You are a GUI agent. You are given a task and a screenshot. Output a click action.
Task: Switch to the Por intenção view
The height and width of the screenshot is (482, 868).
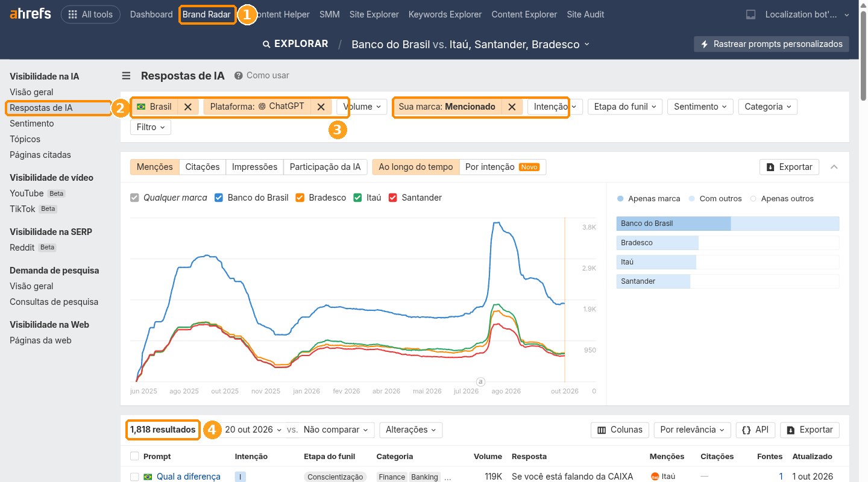point(502,167)
